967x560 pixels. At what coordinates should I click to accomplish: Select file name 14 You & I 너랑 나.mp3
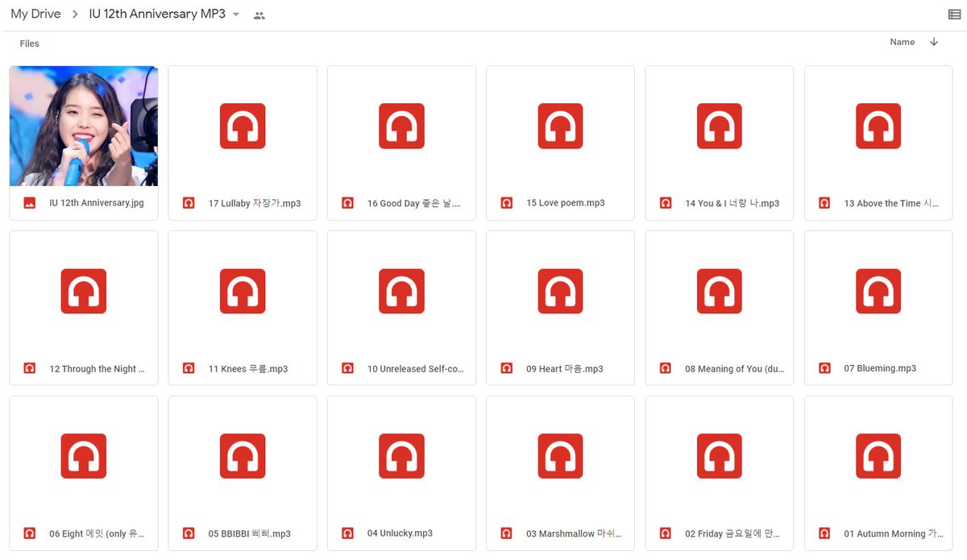click(733, 203)
